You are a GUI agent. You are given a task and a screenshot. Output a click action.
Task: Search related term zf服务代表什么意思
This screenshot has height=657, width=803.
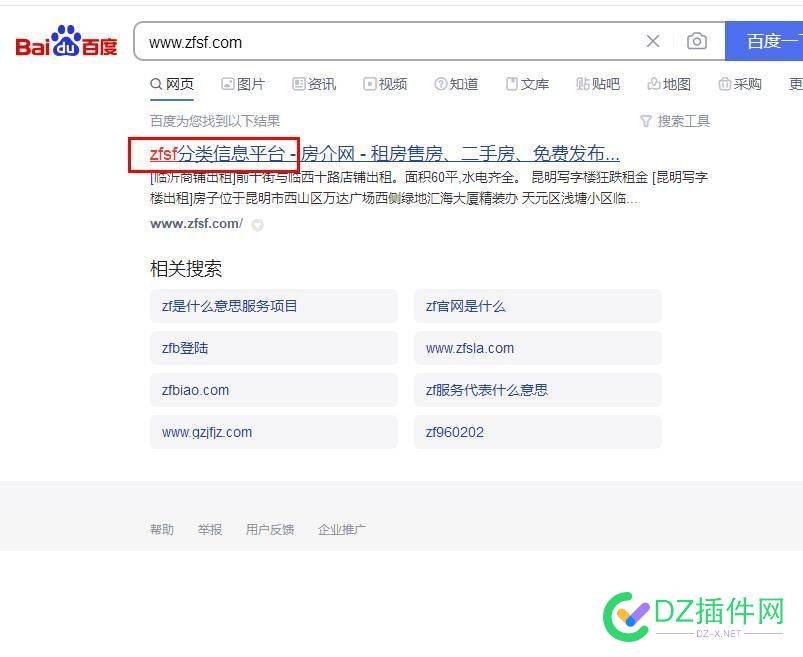pos(538,390)
